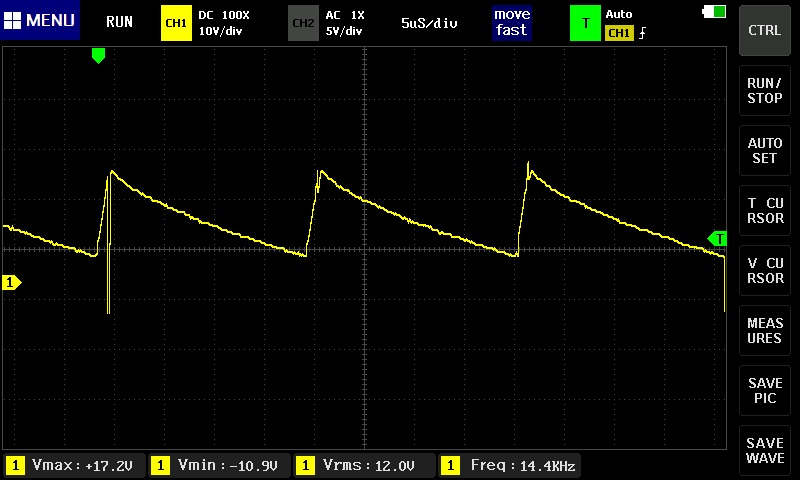Click the yellow channel 1 ground marker

tap(11, 283)
